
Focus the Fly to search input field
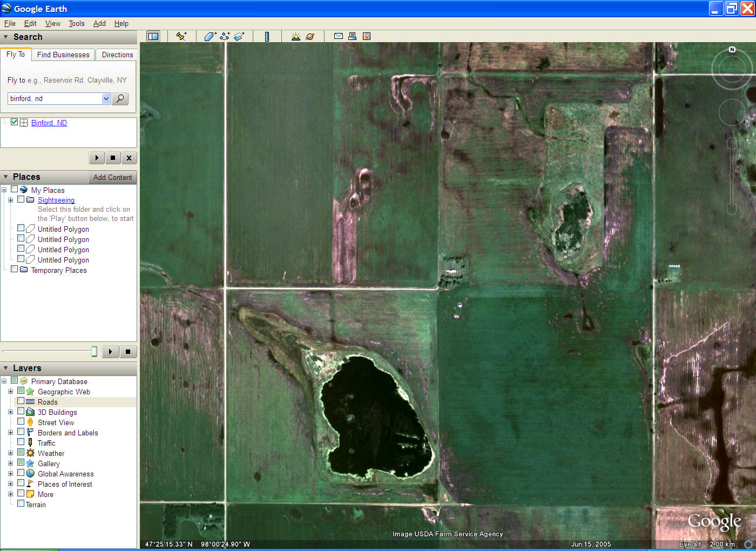55,98
